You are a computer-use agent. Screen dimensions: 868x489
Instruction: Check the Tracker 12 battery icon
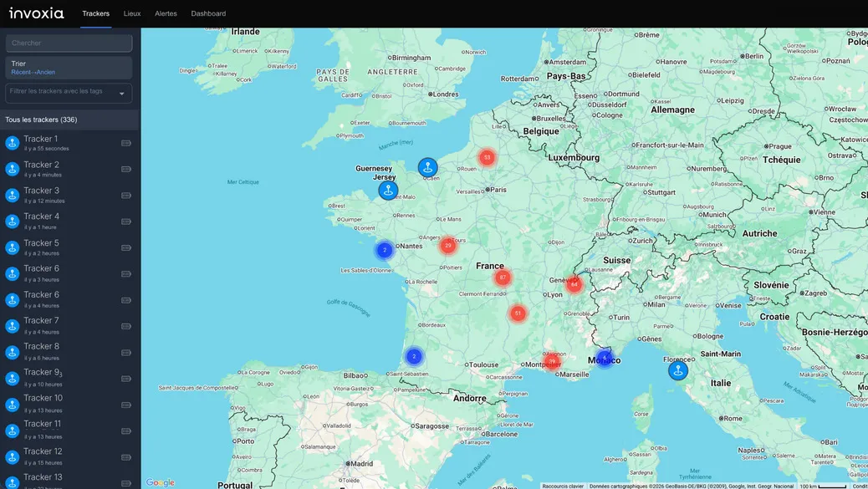pyautogui.click(x=126, y=457)
